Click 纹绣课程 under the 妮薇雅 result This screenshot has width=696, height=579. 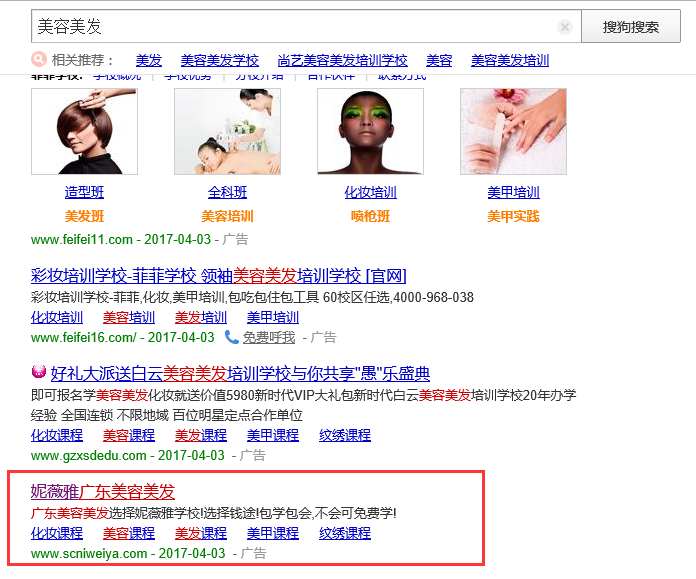click(345, 533)
